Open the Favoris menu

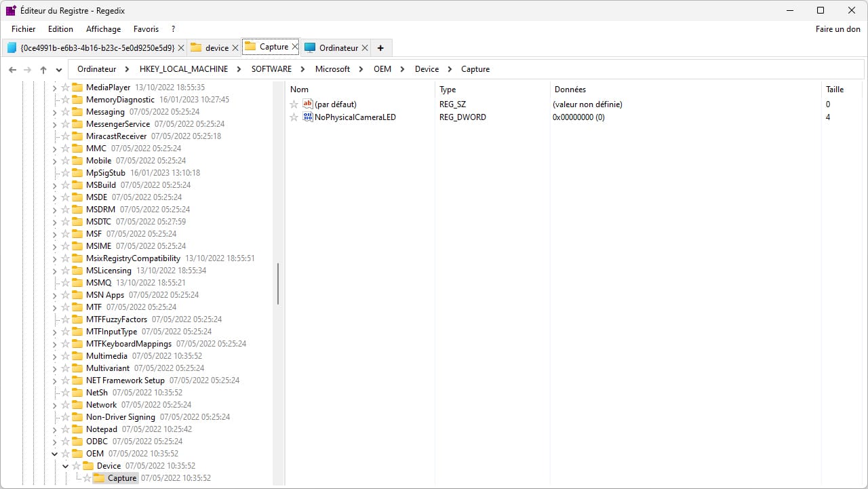pos(146,29)
